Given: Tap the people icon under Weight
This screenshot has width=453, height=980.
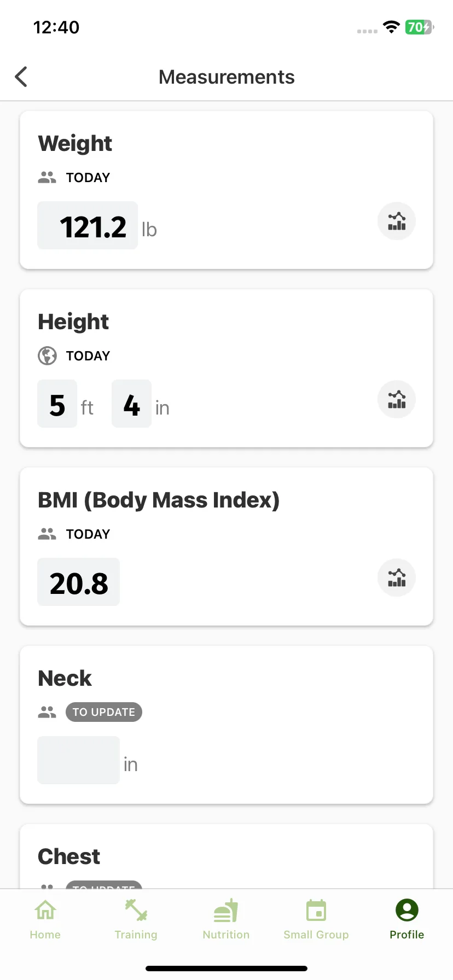Looking at the screenshot, I should click(x=47, y=177).
